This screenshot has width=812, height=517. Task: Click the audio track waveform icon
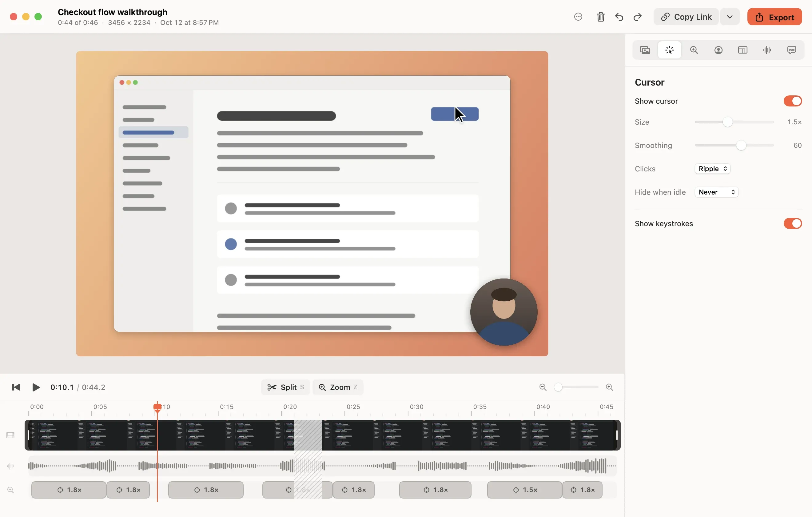coord(10,466)
